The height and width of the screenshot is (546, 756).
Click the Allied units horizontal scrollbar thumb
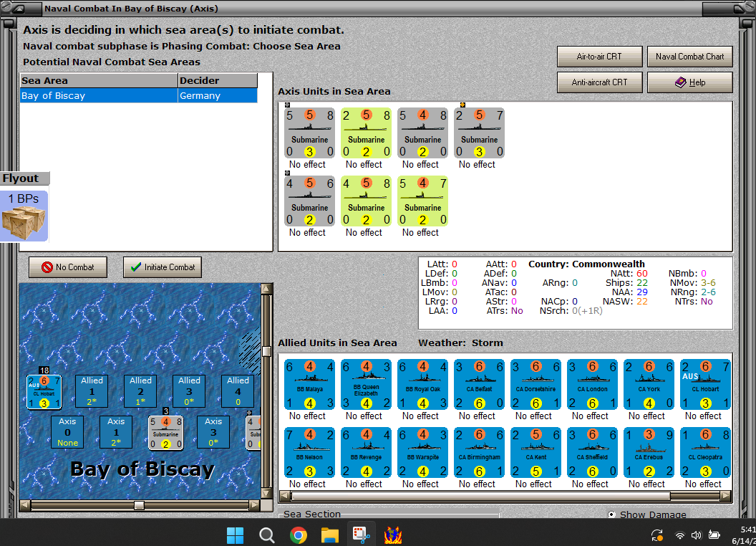click(480, 496)
